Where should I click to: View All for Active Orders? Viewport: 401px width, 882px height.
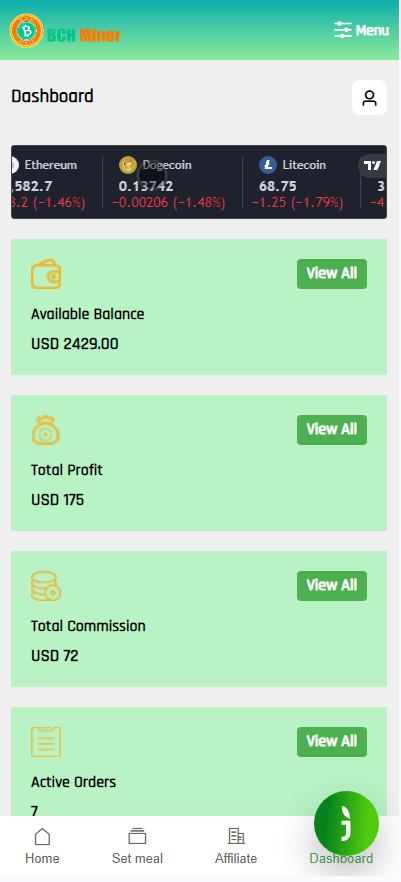[x=332, y=742]
